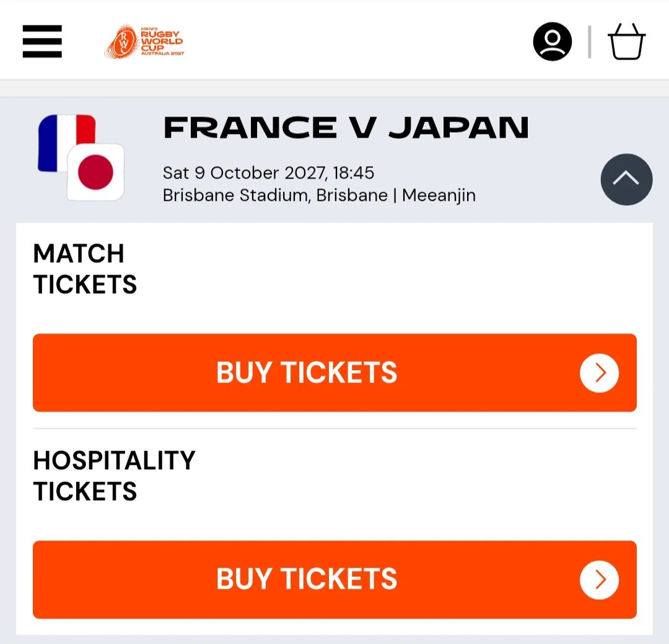Open the account profile icon

pyautogui.click(x=552, y=42)
